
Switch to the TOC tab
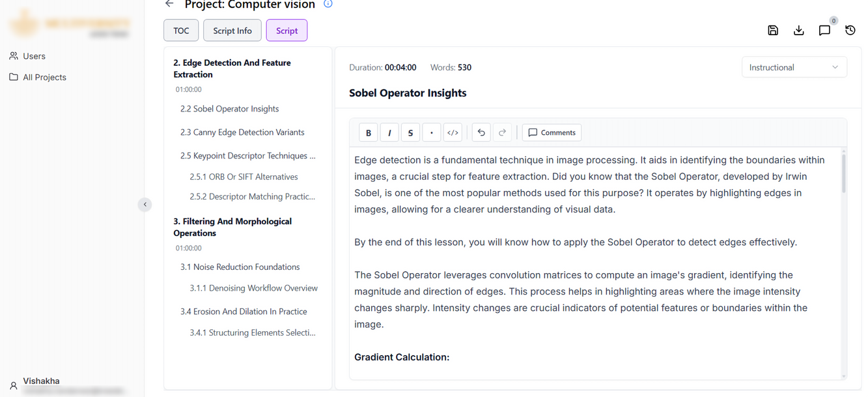181,31
